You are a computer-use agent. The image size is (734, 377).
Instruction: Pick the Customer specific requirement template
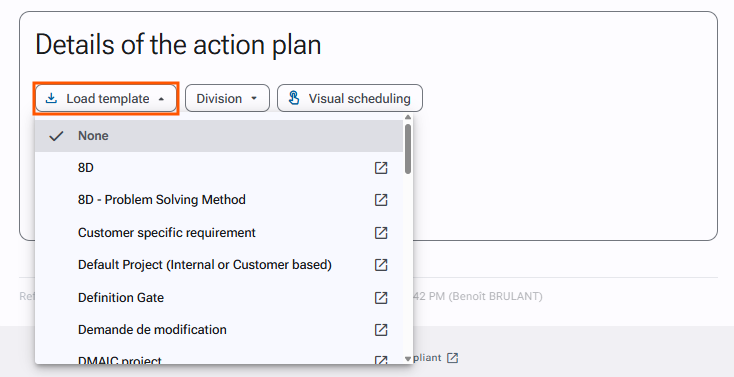[x=219, y=233]
